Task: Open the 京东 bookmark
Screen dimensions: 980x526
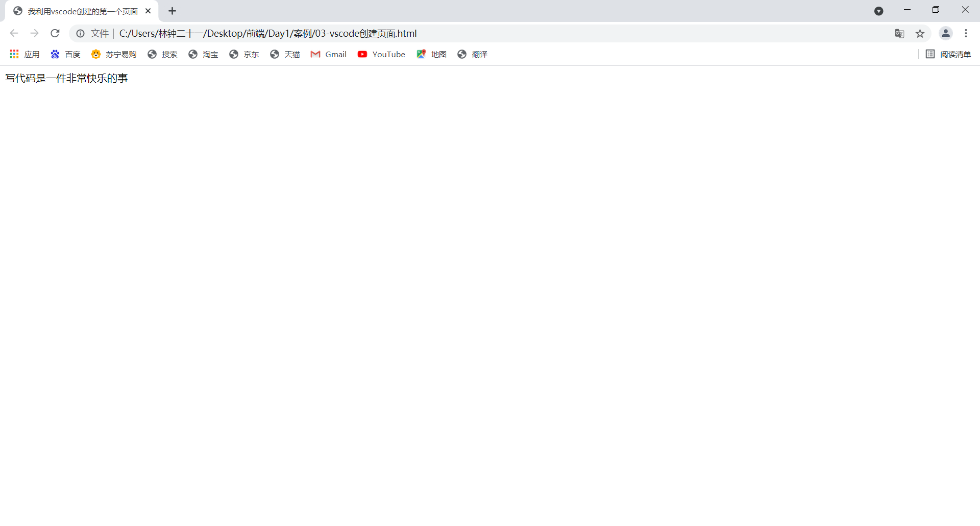Action: tap(244, 54)
